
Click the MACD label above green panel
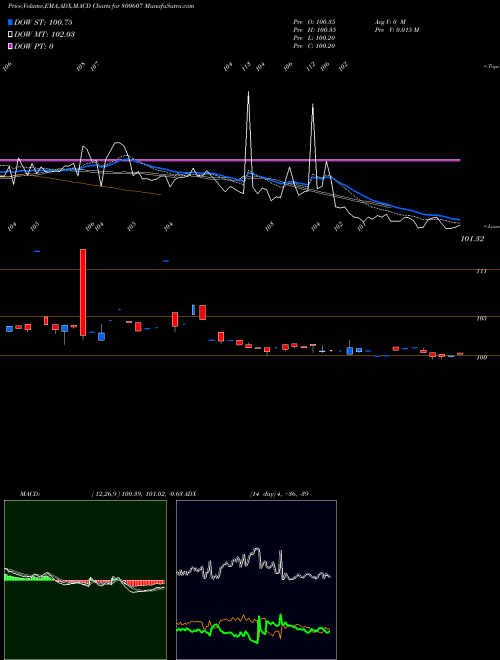(x=30, y=494)
